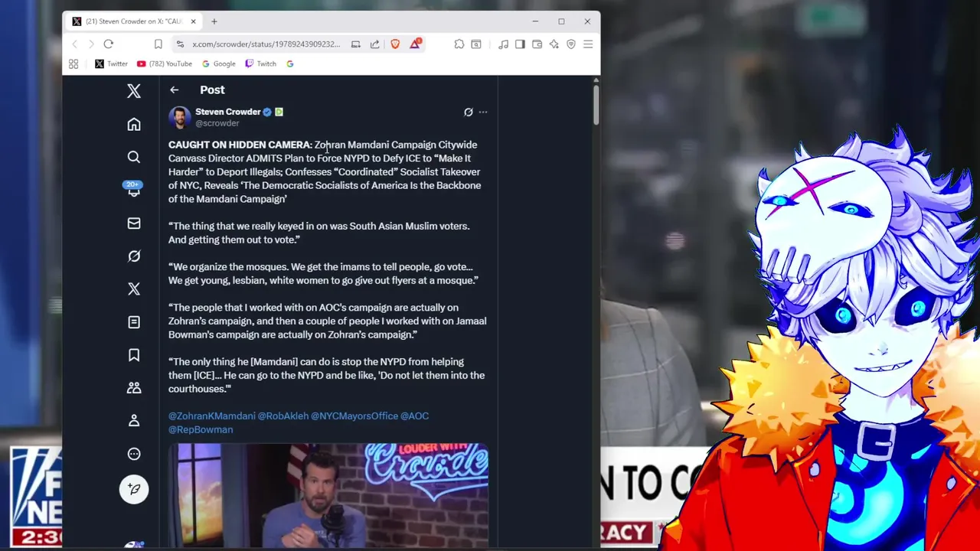The width and height of the screenshot is (980, 551).
Task: Click the browser forward arrow
Action: 90,44
